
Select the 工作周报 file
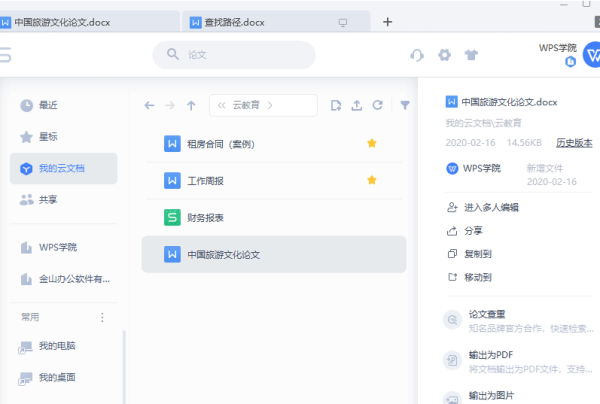tap(274, 181)
